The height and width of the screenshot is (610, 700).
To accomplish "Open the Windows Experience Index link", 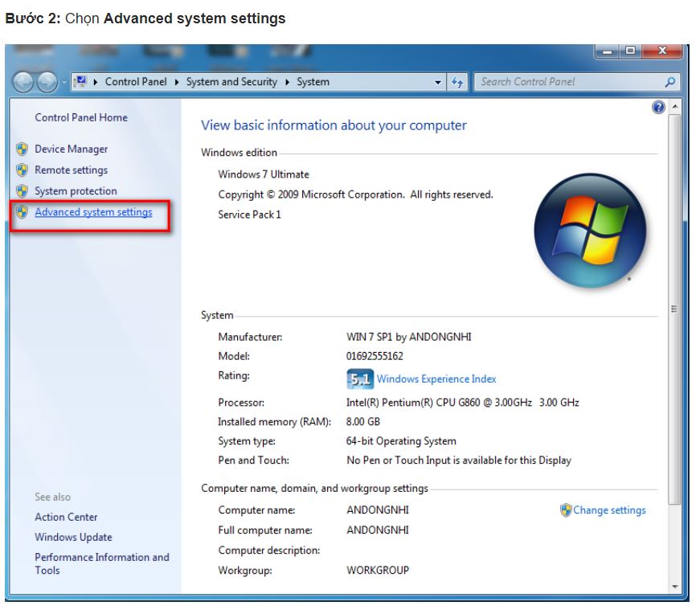I will 436,379.
